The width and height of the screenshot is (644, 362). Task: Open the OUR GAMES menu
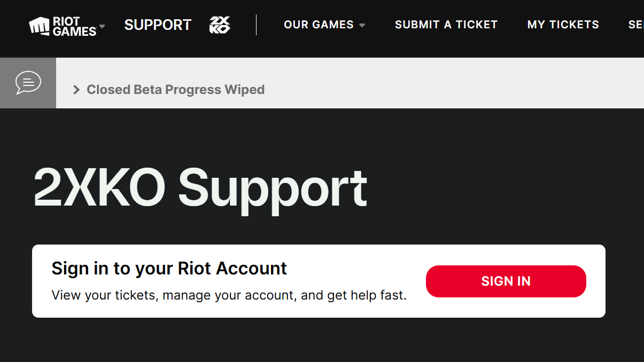(x=319, y=25)
